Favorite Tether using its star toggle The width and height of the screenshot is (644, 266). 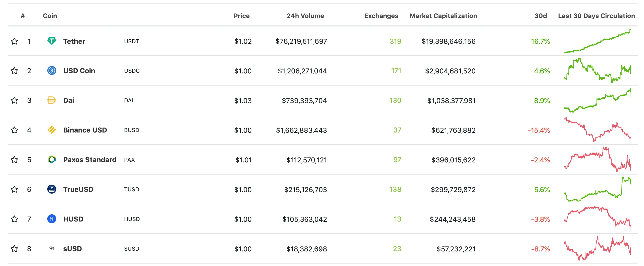[x=14, y=41]
